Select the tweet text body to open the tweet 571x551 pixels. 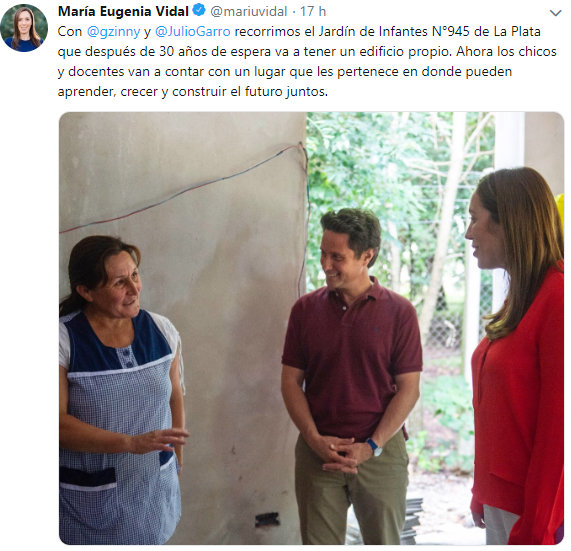tap(307, 62)
